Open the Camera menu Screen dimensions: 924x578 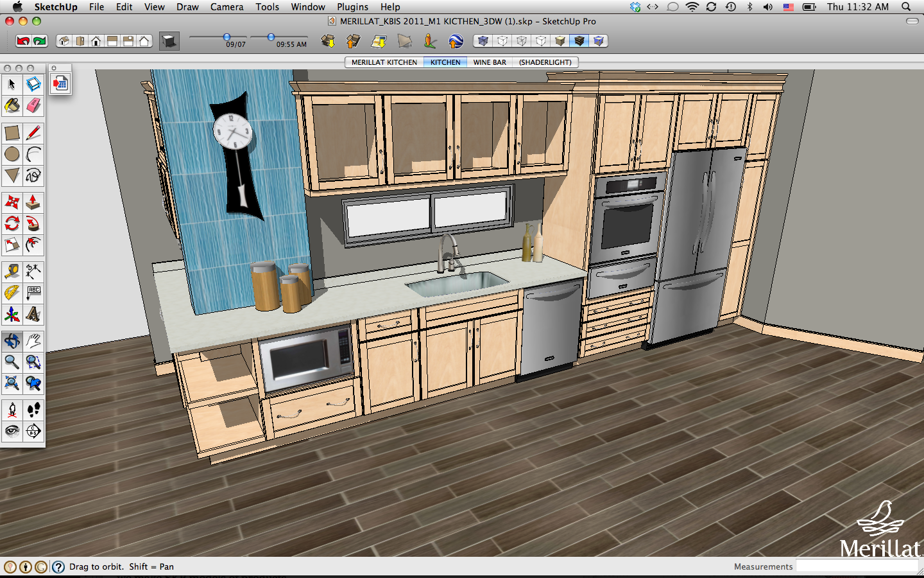coord(227,7)
